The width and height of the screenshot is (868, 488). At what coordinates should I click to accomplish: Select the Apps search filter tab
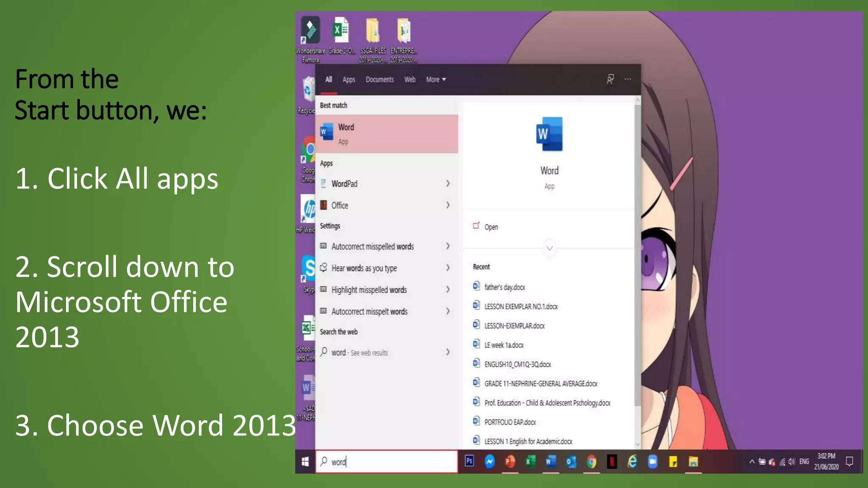[348, 80]
